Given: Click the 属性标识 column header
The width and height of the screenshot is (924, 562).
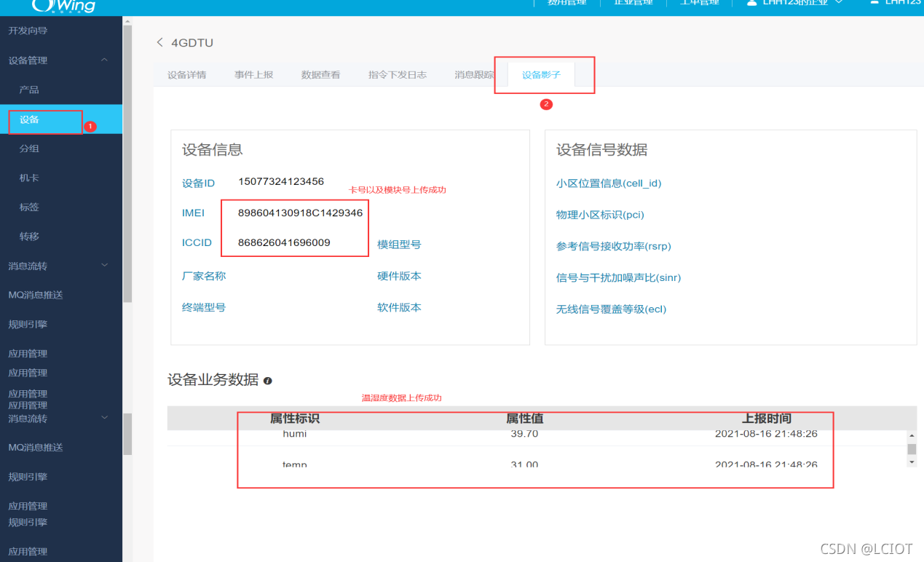Looking at the screenshot, I should click(295, 419).
